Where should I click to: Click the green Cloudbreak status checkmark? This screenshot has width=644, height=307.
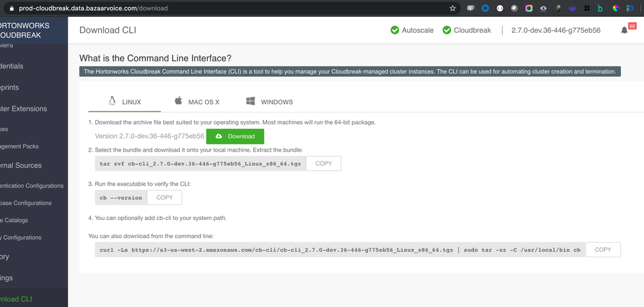point(447,30)
